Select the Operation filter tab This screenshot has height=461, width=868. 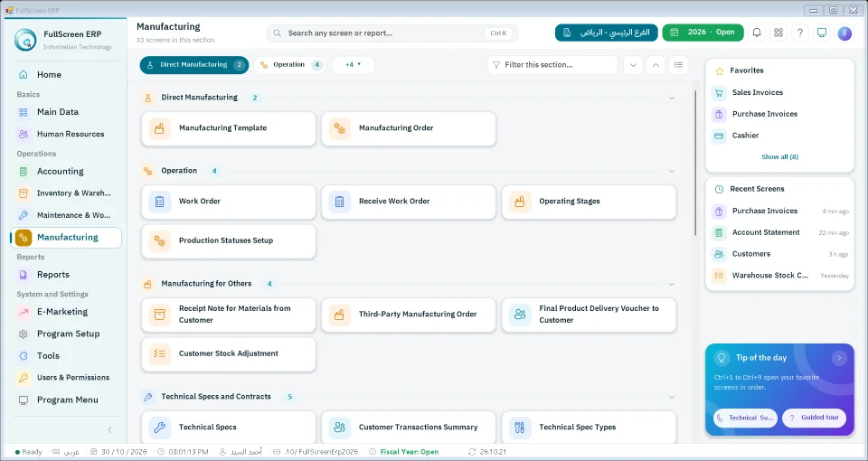[x=290, y=65]
